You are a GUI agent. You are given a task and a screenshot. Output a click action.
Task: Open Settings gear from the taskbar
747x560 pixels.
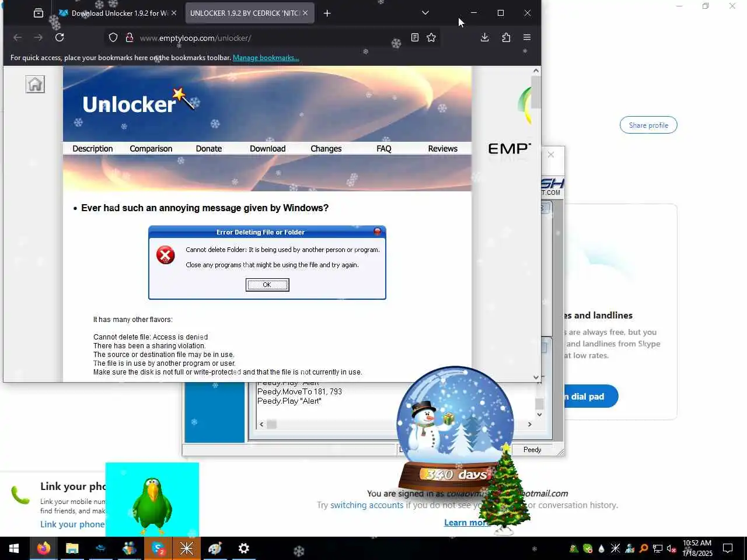point(244,548)
